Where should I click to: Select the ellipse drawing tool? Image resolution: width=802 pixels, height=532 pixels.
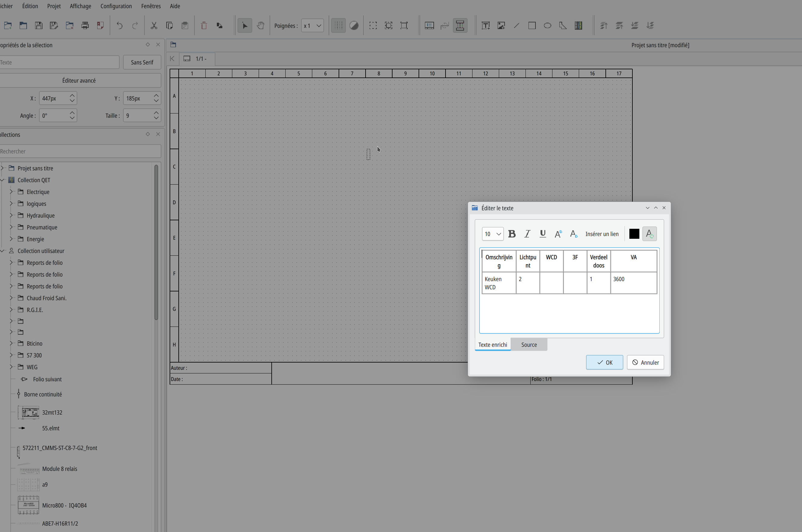tap(547, 25)
